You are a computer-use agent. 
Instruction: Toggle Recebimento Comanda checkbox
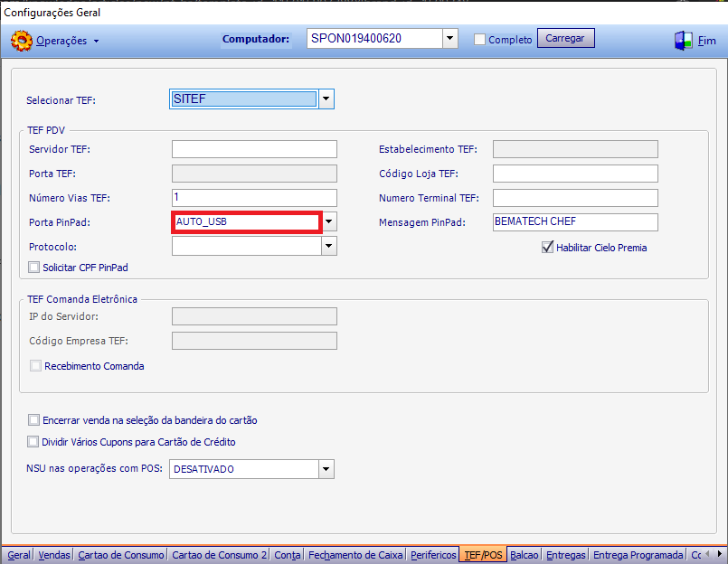pos(35,366)
